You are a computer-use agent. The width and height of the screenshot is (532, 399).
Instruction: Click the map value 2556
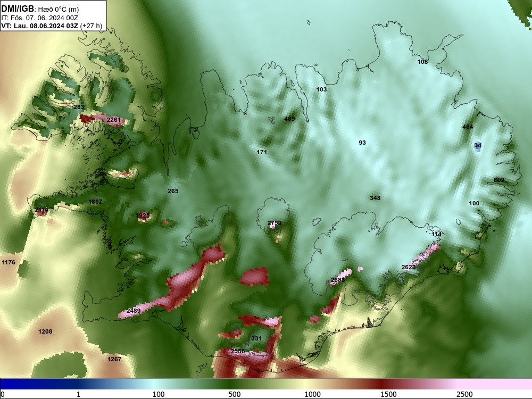pyautogui.click(x=237, y=351)
